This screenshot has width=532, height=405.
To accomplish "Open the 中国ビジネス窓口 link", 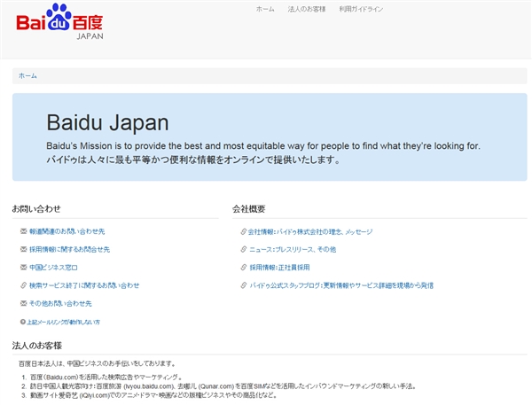I will click(x=53, y=268).
